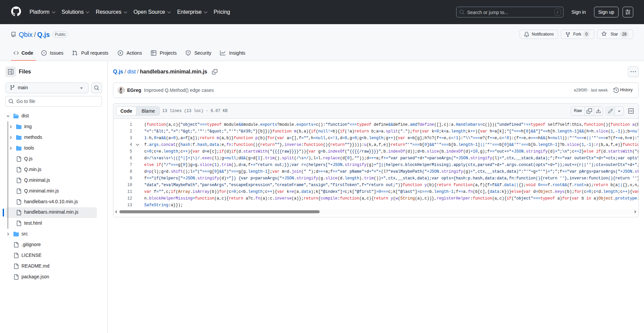Open the LICENSE file
The width and height of the screenshot is (644, 333).
(32, 255)
